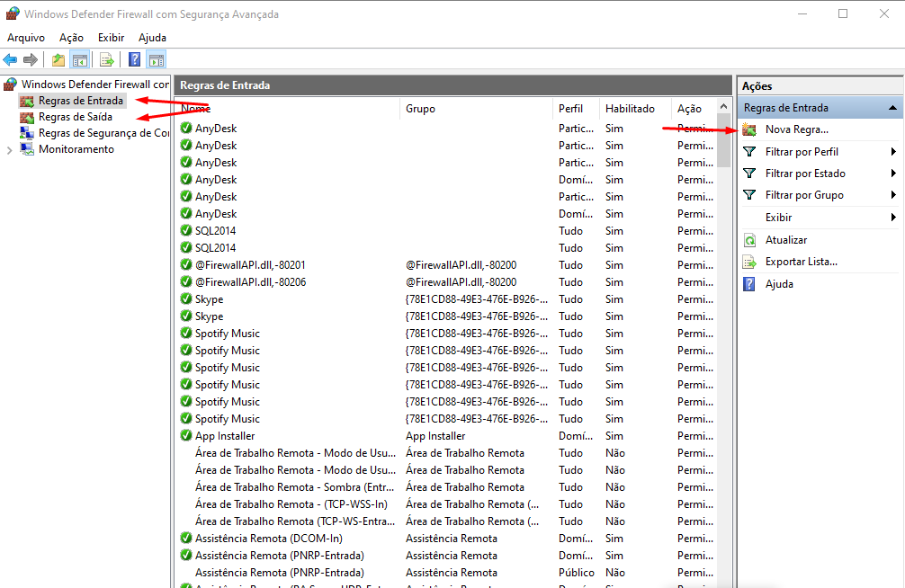
Task: Click the green check icon of App Installer
Action: tap(186, 436)
